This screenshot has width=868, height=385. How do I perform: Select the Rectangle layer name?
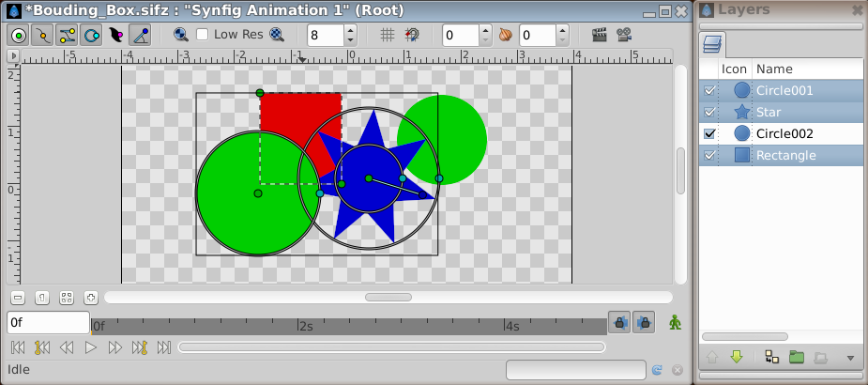tap(786, 155)
